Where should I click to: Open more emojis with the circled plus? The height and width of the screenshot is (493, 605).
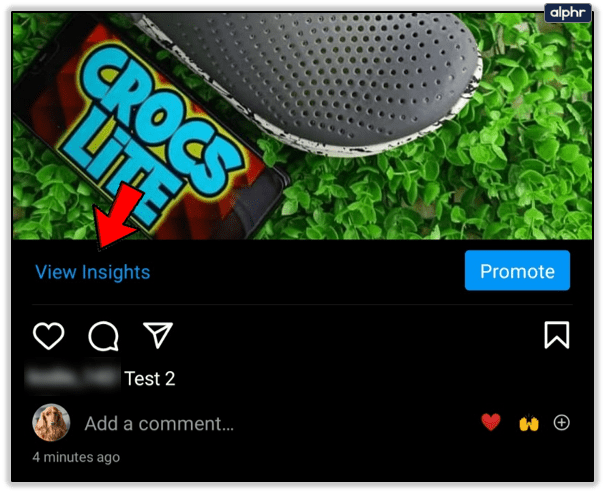click(561, 422)
